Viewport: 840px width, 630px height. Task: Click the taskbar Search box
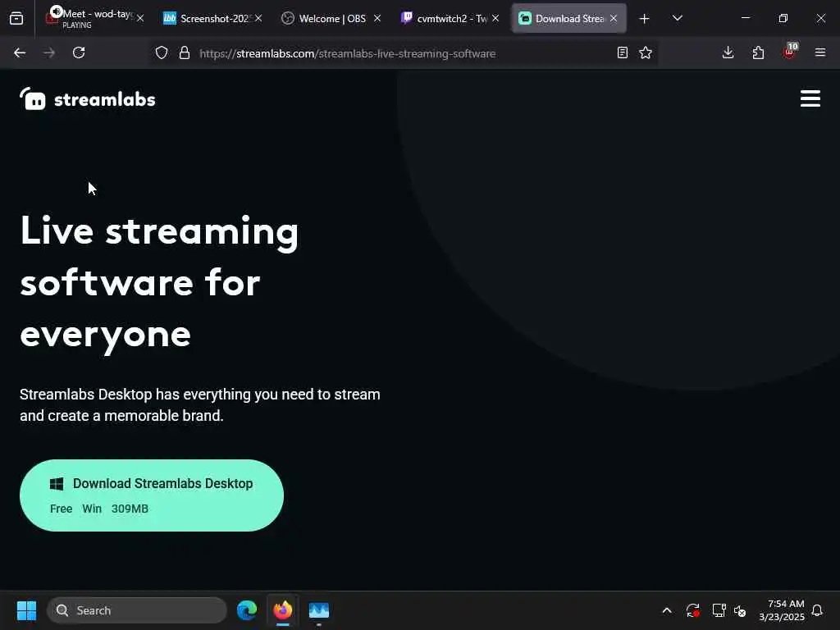pos(137,610)
